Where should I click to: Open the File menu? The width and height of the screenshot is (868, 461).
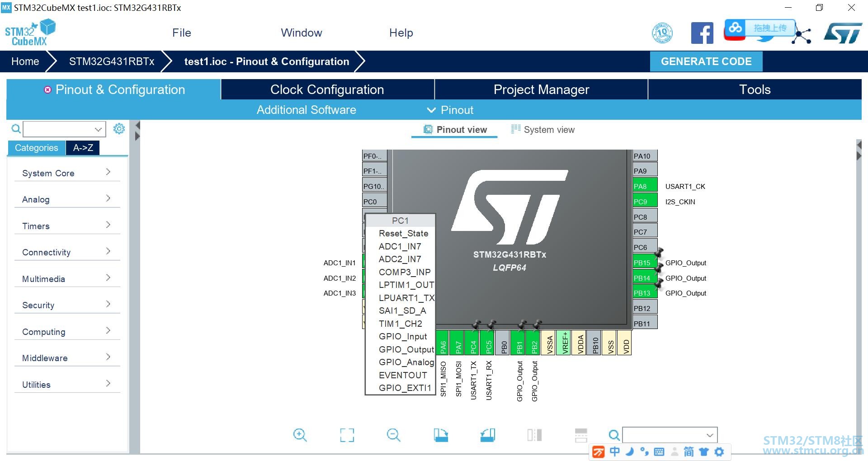tap(182, 33)
